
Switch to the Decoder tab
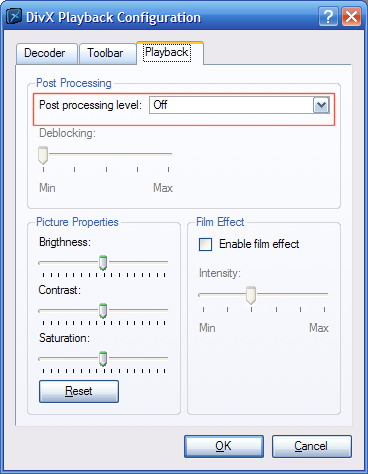(47, 53)
